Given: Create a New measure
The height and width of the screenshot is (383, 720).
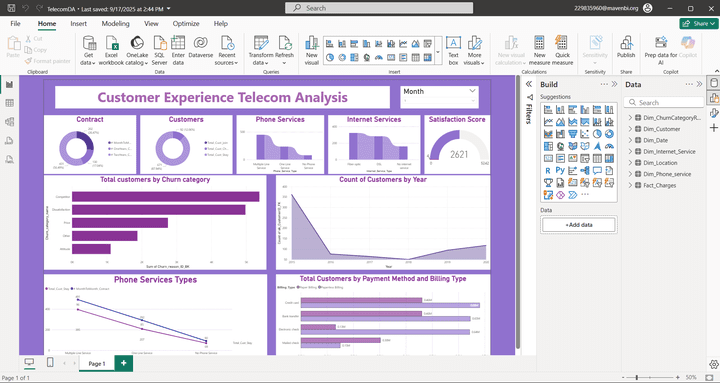Looking at the screenshot, I should point(540,50).
